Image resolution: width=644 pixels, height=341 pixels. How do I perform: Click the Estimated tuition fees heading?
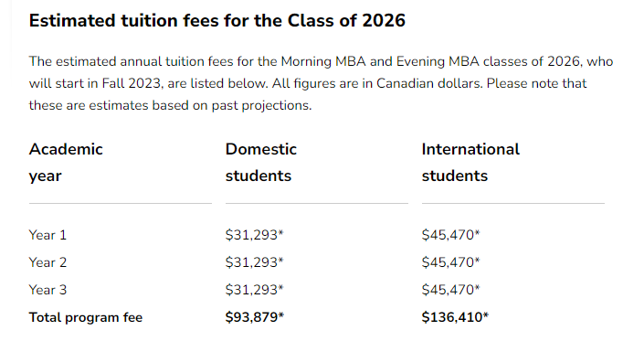pyautogui.click(x=217, y=20)
